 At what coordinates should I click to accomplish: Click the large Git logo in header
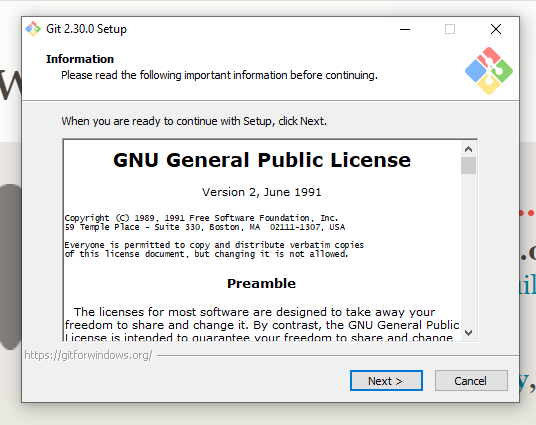[x=488, y=71]
